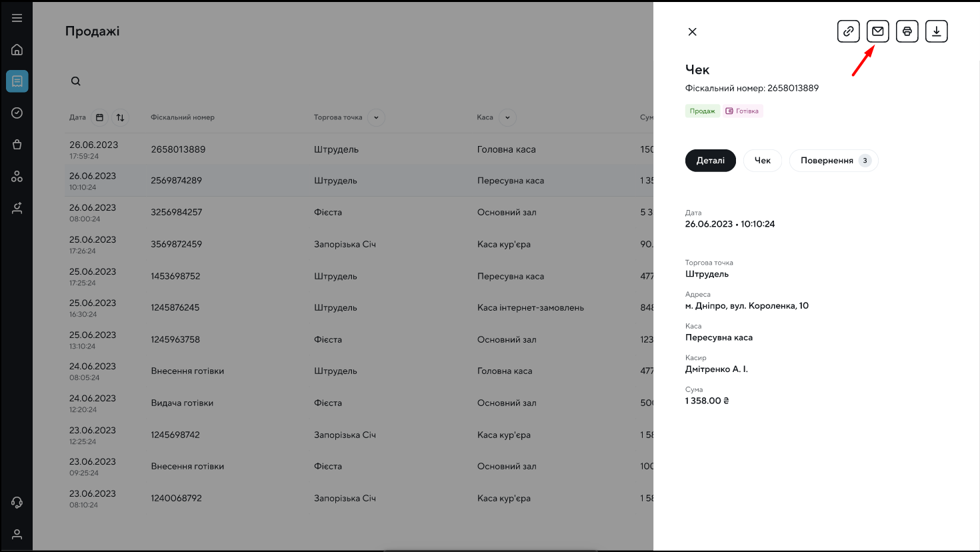Switch to the Чек tab

tap(762, 161)
